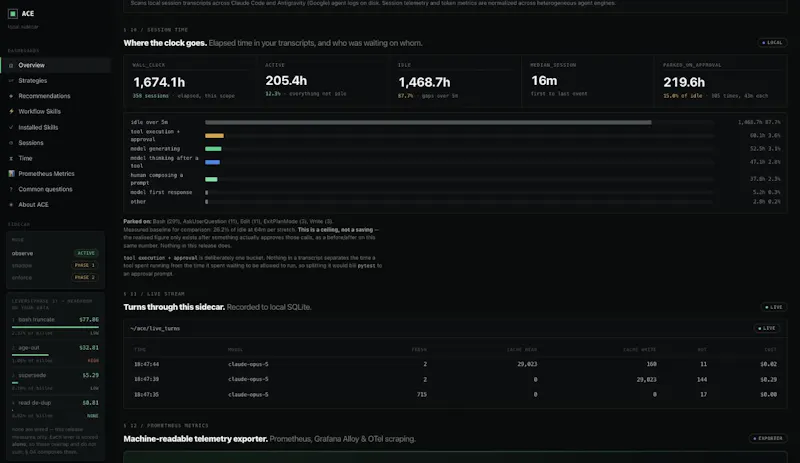Click the 1,674.1h wall clock value
The width and height of the screenshot is (800, 463).
(x=159, y=82)
